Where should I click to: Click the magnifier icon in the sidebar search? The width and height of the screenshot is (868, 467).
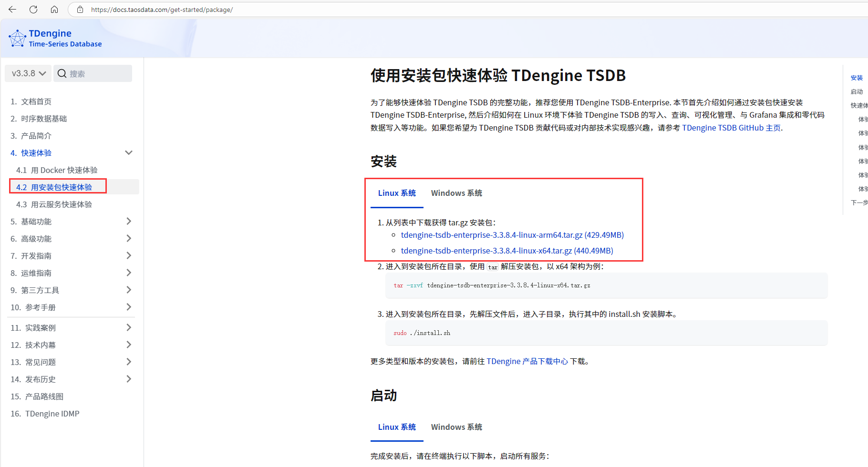click(x=62, y=73)
